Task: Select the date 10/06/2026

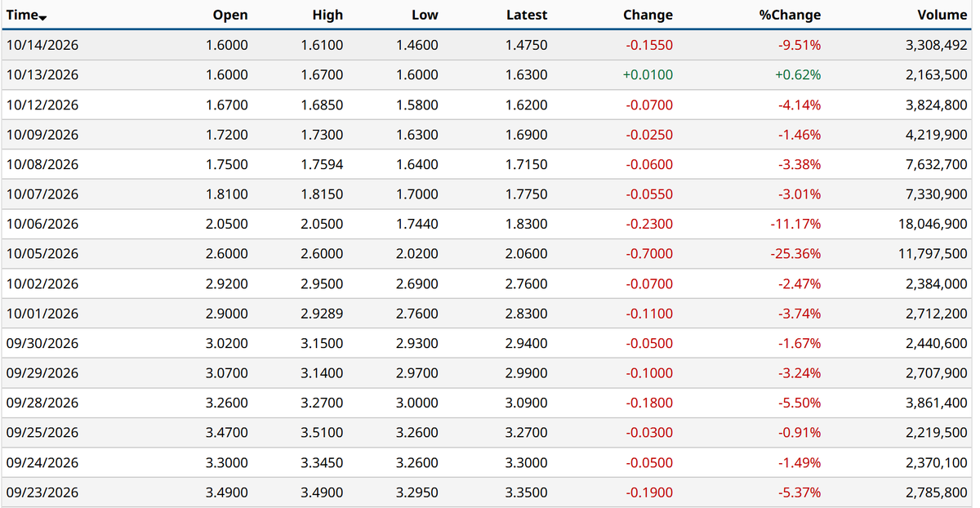Action: tap(42, 224)
